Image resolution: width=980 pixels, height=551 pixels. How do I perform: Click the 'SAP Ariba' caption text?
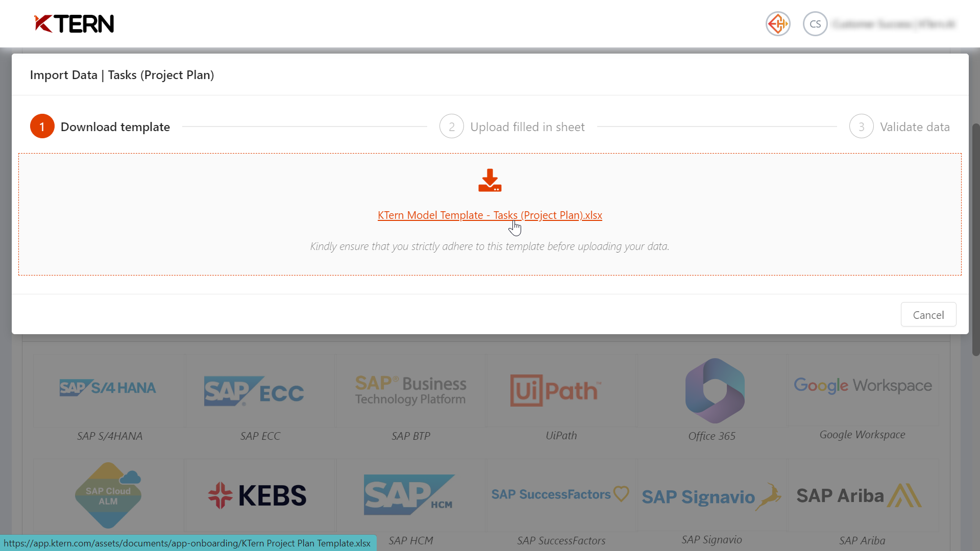click(862, 541)
